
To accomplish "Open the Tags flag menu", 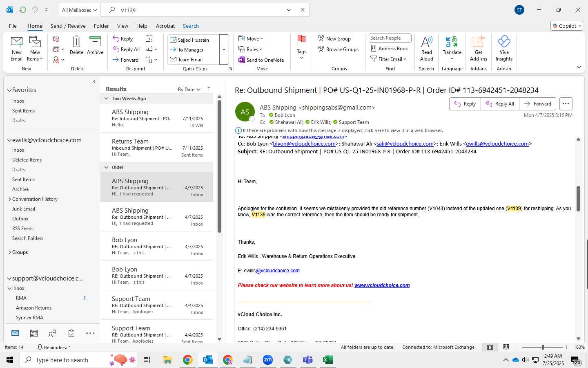I will [301, 47].
